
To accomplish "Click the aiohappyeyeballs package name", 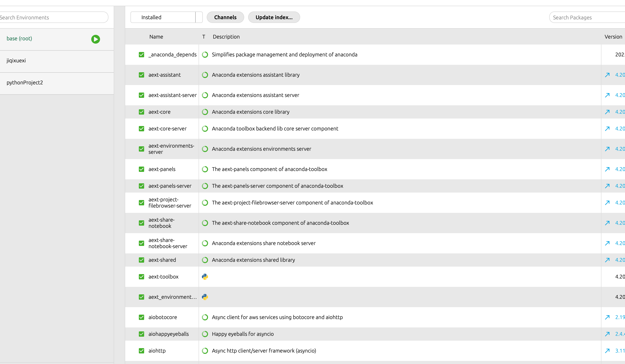I will 169,334.
